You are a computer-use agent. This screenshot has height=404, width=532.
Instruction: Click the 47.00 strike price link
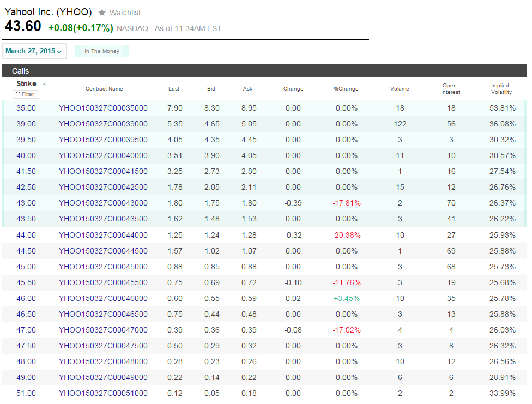coord(26,330)
